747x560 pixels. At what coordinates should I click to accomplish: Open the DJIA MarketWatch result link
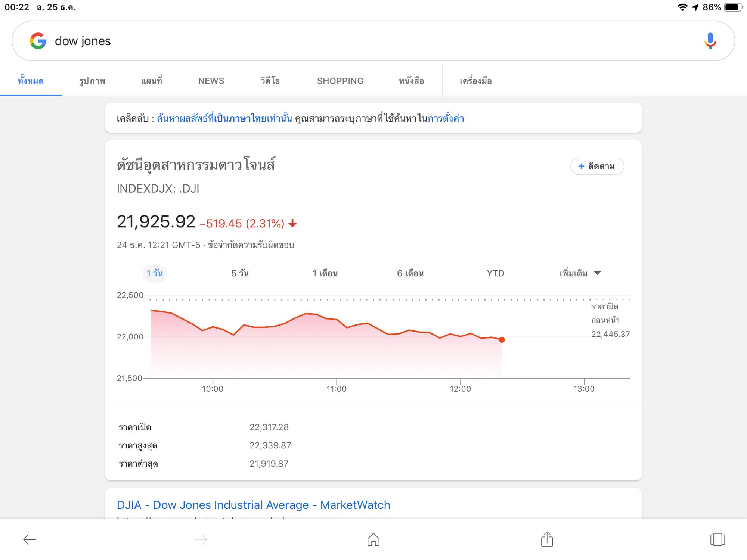[253, 505]
